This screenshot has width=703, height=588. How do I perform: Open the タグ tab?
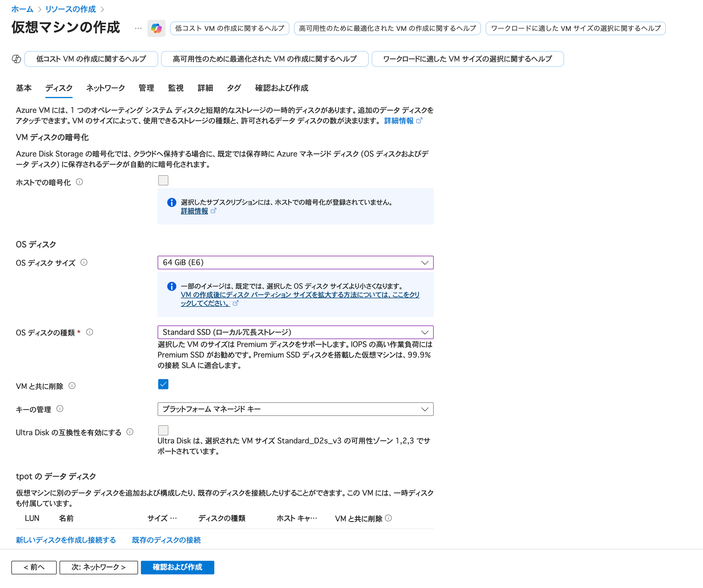point(234,88)
